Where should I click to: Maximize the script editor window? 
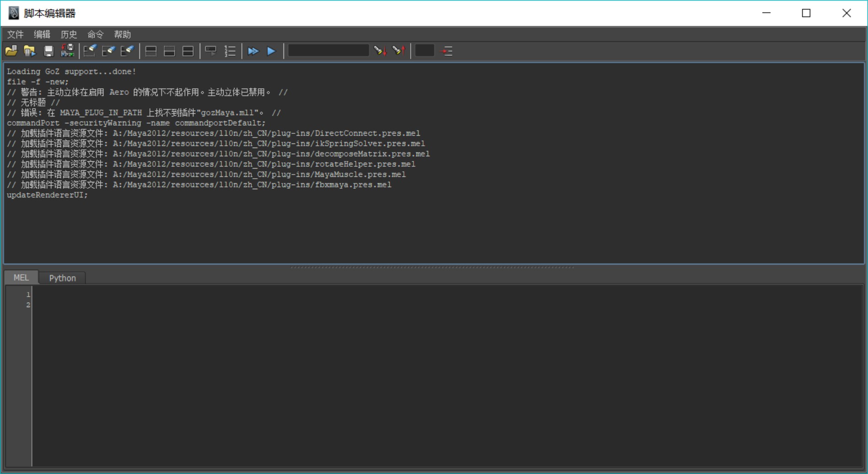click(806, 13)
